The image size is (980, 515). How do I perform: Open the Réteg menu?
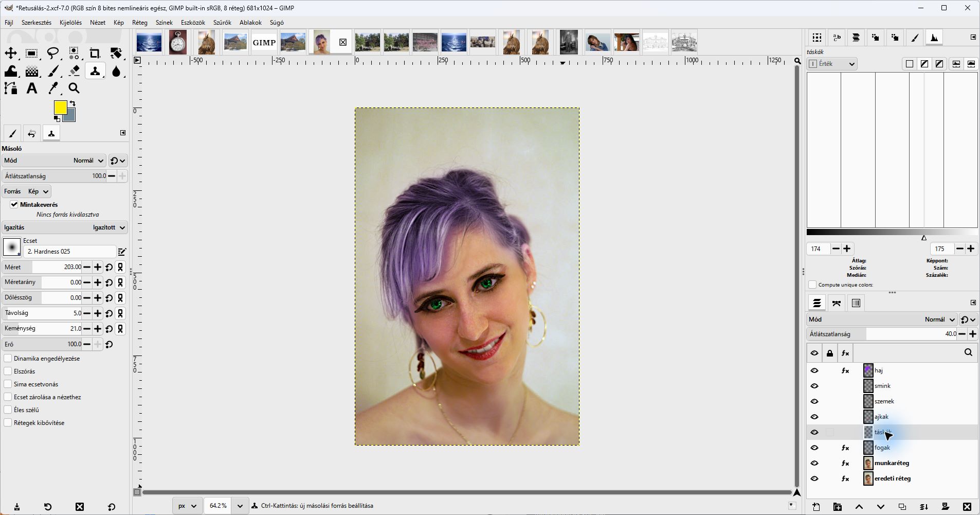(x=140, y=23)
